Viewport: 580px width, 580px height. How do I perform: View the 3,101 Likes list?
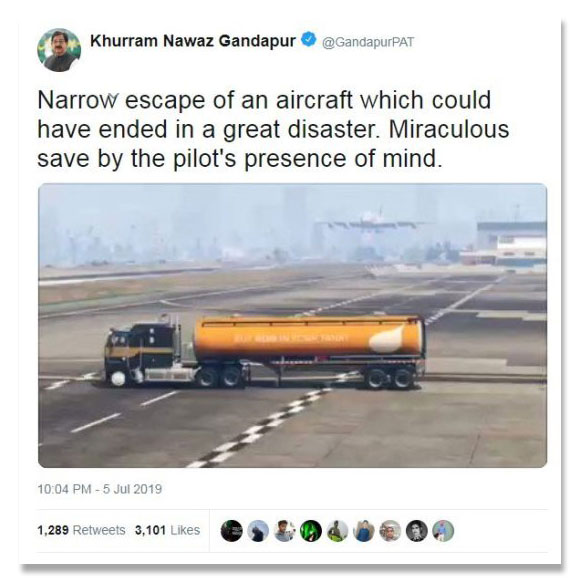click(x=167, y=530)
